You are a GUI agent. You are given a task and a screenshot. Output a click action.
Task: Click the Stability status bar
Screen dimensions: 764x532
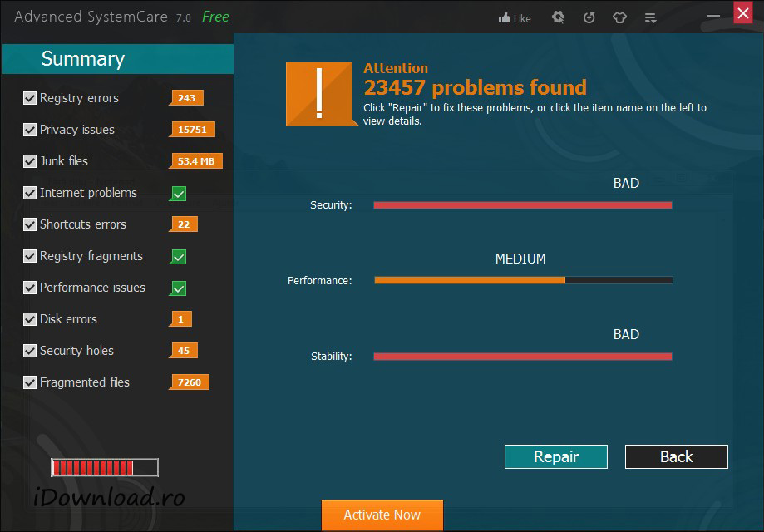523,357
